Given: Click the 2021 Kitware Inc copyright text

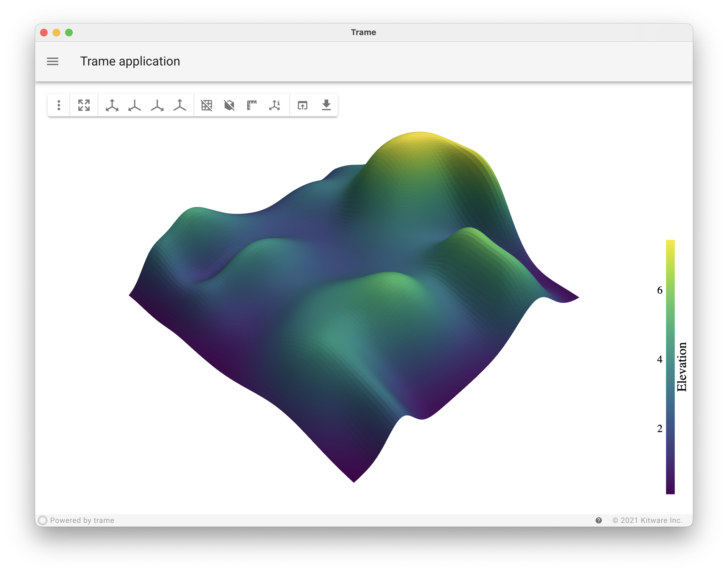Looking at the screenshot, I should 648,520.
